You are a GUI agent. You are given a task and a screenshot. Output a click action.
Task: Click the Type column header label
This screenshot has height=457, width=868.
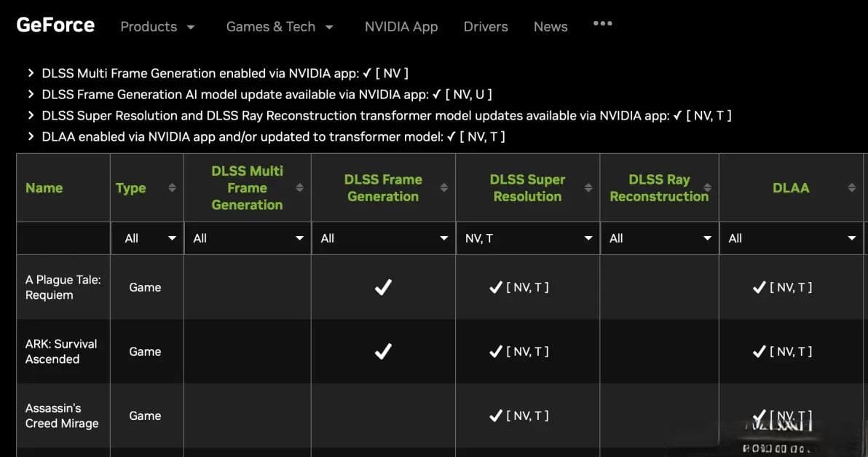pyautogui.click(x=130, y=188)
